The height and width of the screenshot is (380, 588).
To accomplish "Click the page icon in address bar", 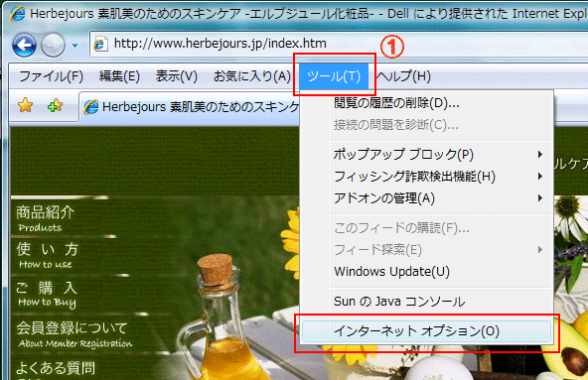I will pyautogui.click(x=100, y=44).
